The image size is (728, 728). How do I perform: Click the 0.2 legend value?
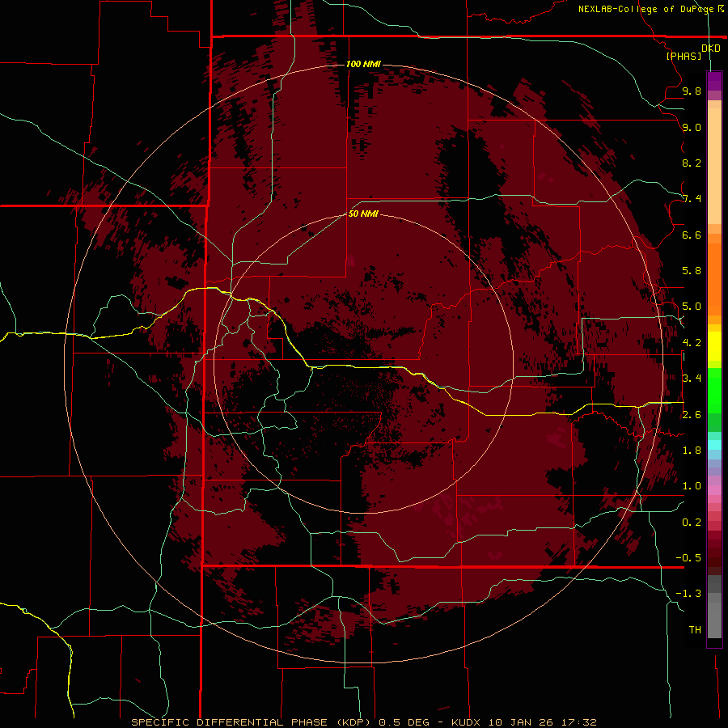692,523
